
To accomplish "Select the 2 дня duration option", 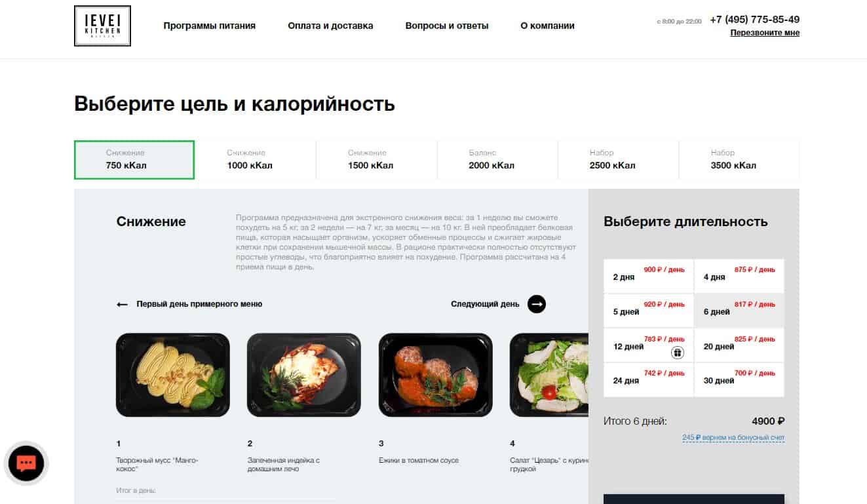I will click(x=648, y=276).
